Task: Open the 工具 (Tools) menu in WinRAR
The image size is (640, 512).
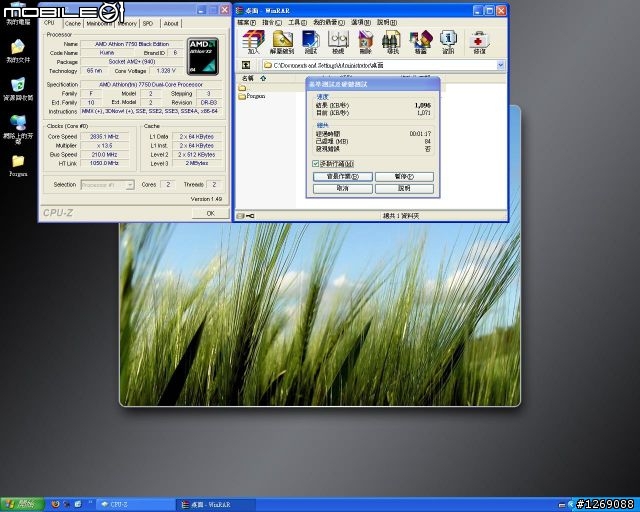Action: point(298,22)
